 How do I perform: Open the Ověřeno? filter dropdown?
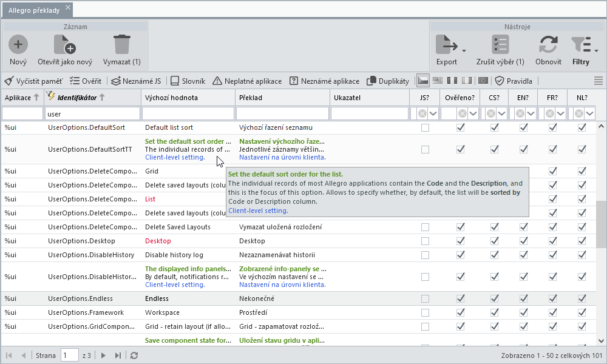[x=473, y=113]
